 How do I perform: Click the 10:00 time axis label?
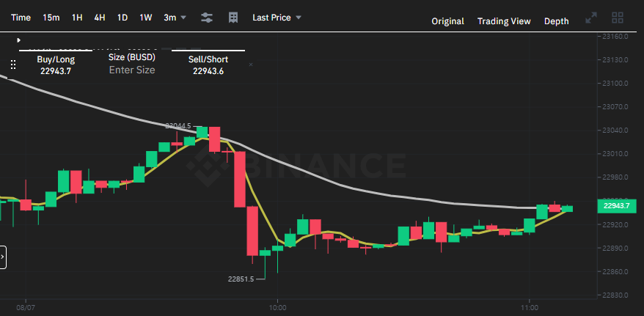[278, 307]
